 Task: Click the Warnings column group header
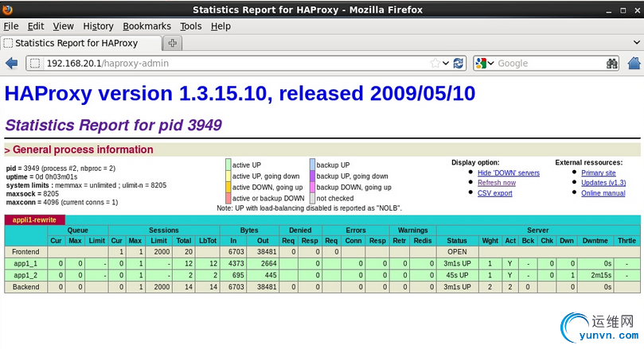tap(413, 230)
